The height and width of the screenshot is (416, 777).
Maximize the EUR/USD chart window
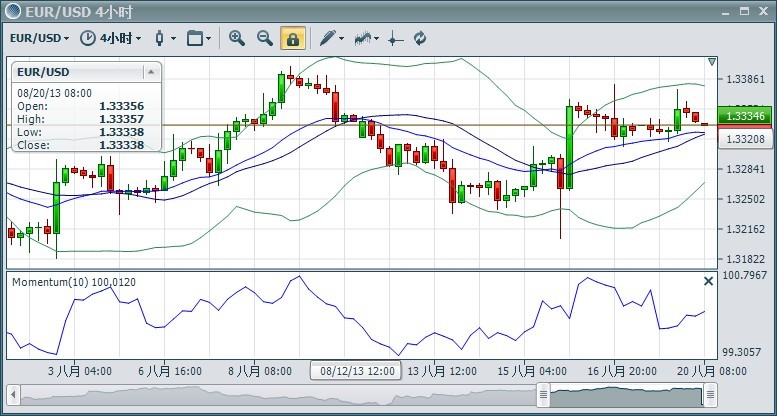point(744,11)
